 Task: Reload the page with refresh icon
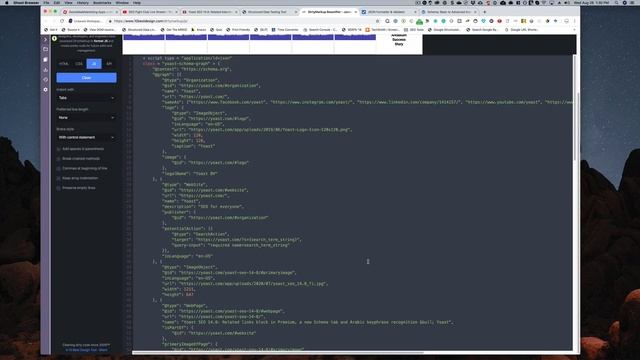click(62, 21)
